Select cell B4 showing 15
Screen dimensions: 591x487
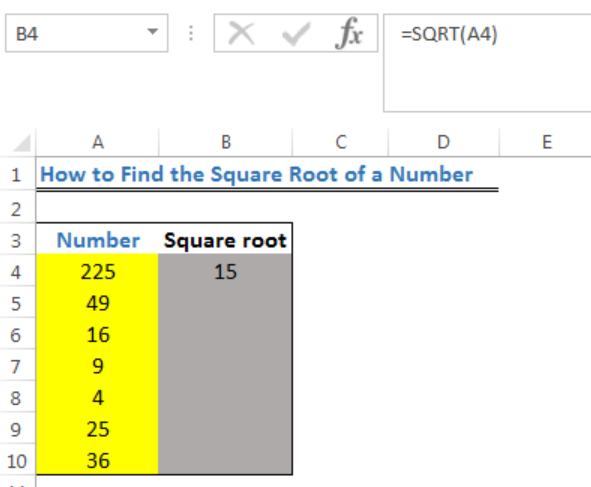(x=225, y=271)
